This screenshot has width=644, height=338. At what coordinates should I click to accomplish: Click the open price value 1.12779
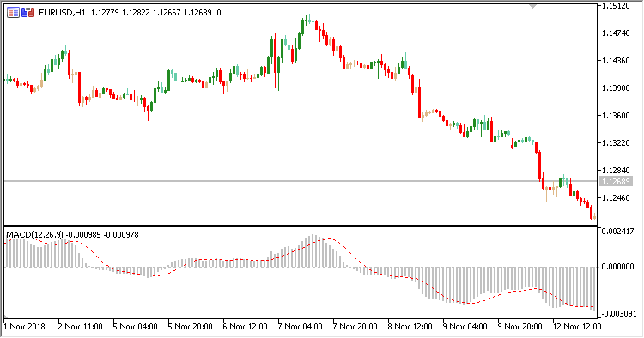pos(105,13)
